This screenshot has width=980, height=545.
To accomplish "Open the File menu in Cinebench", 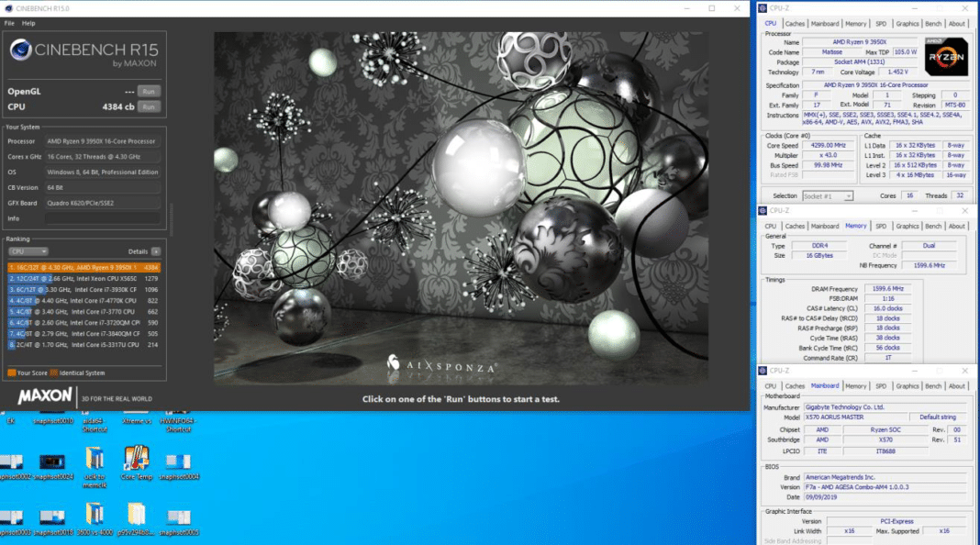I will [x=9, y=23].
